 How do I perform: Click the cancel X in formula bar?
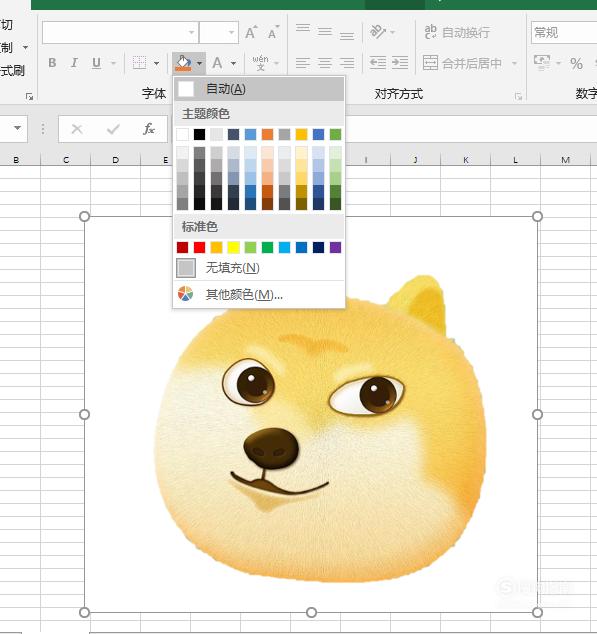click(77, 129)
